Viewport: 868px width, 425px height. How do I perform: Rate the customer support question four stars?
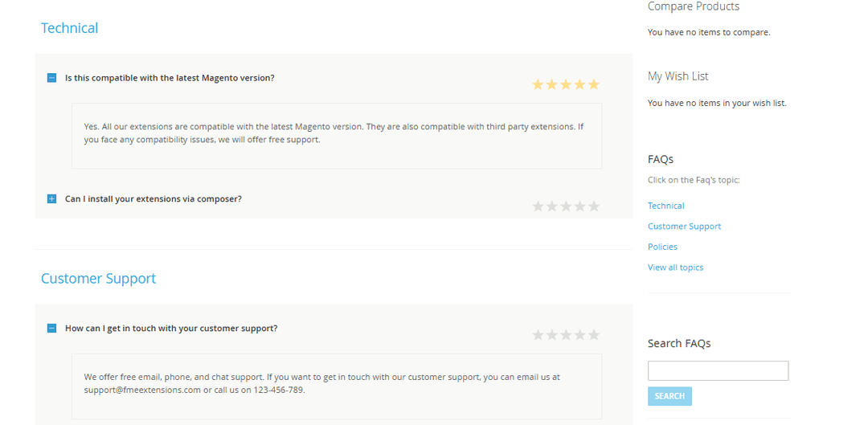click(580, 335)
